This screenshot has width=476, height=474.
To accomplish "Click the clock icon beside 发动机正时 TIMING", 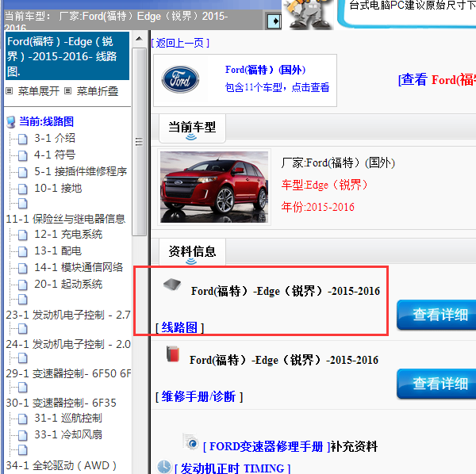I will click(164, 467).
